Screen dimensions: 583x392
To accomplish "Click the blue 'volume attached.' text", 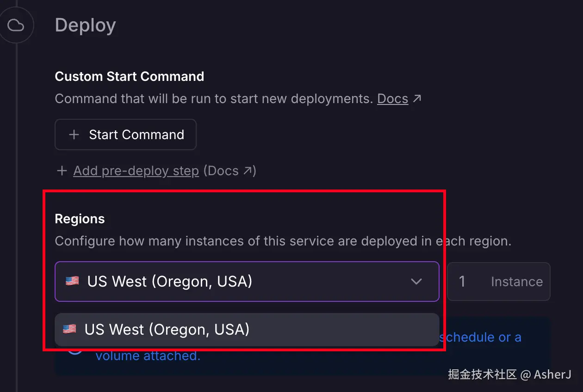I will [148, 356].
